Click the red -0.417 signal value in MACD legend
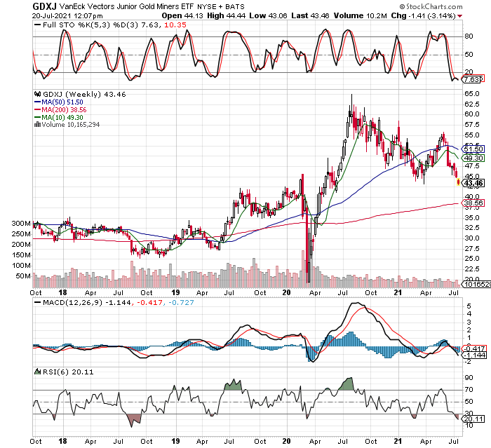The width and height of the screenshot is (491, 448). click(150, 303)
